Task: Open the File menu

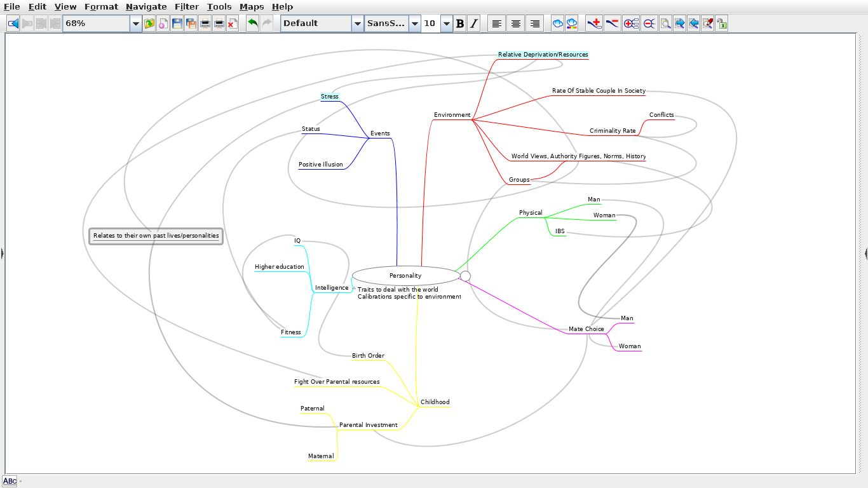Action: pos(12,7)
